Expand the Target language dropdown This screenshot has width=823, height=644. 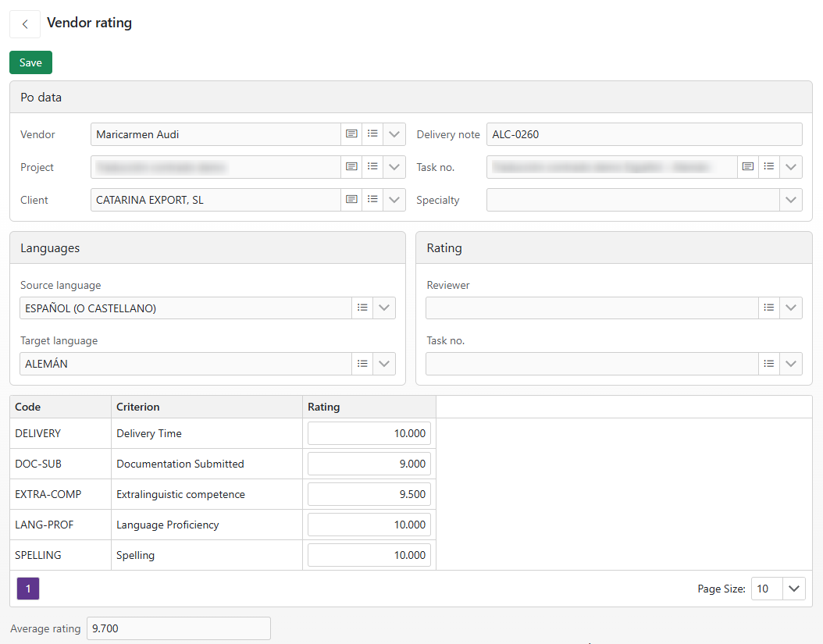384,363
